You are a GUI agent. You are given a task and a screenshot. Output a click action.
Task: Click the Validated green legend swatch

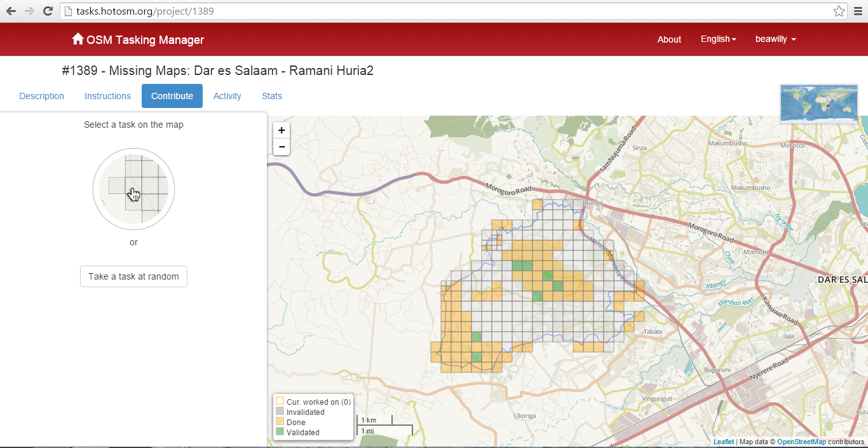pos(280,432)
